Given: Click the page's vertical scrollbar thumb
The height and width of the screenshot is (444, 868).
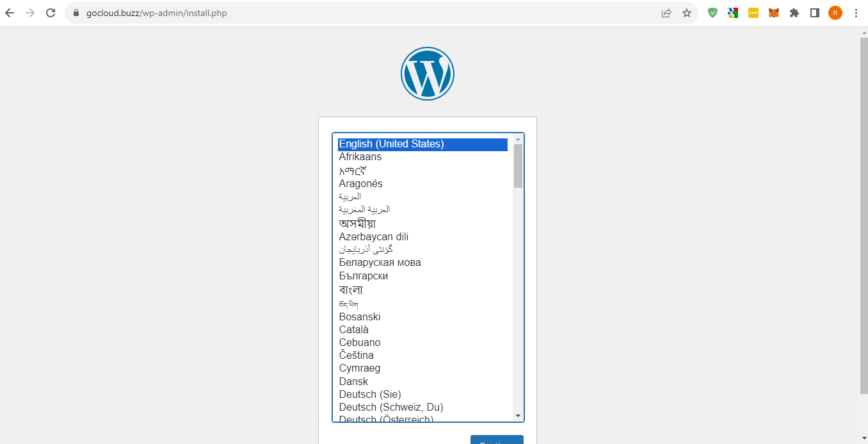Looking at the screenshot, I should (864, 216).
